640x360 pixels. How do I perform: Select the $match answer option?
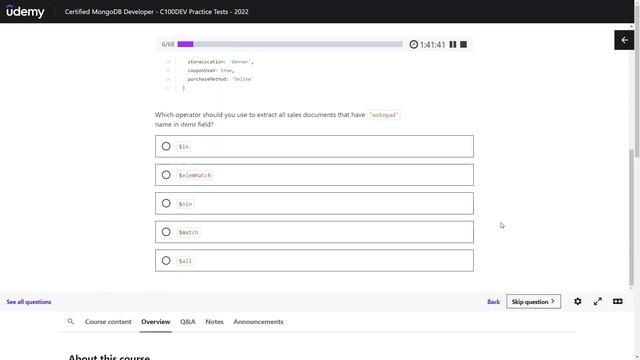tap(314, 232)
